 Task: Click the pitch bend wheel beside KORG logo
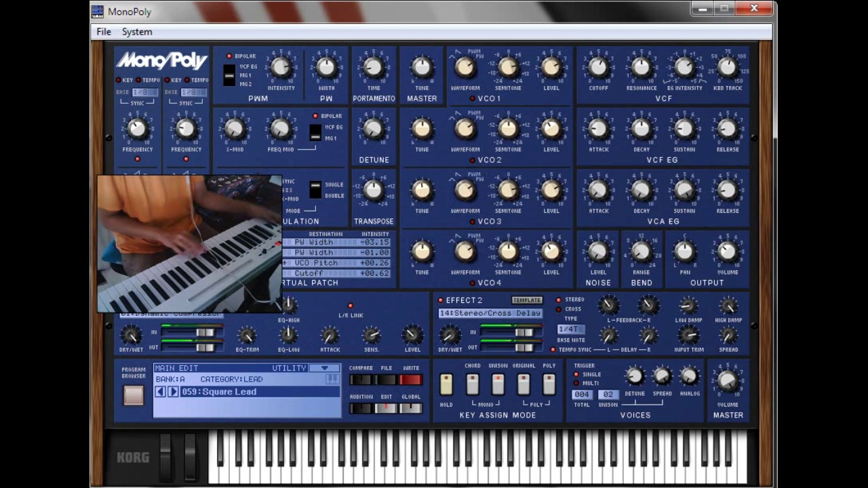(165, 457)
